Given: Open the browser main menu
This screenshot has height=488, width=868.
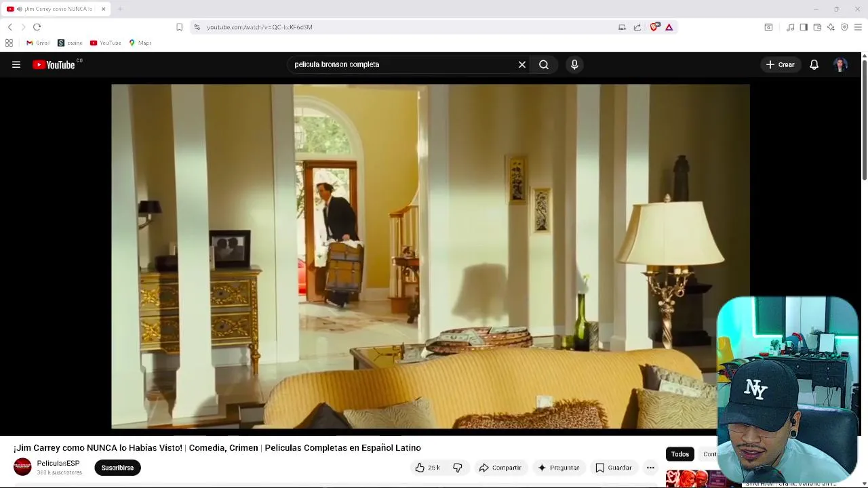Looking at the screenshot, I should [x=858, y=27].
